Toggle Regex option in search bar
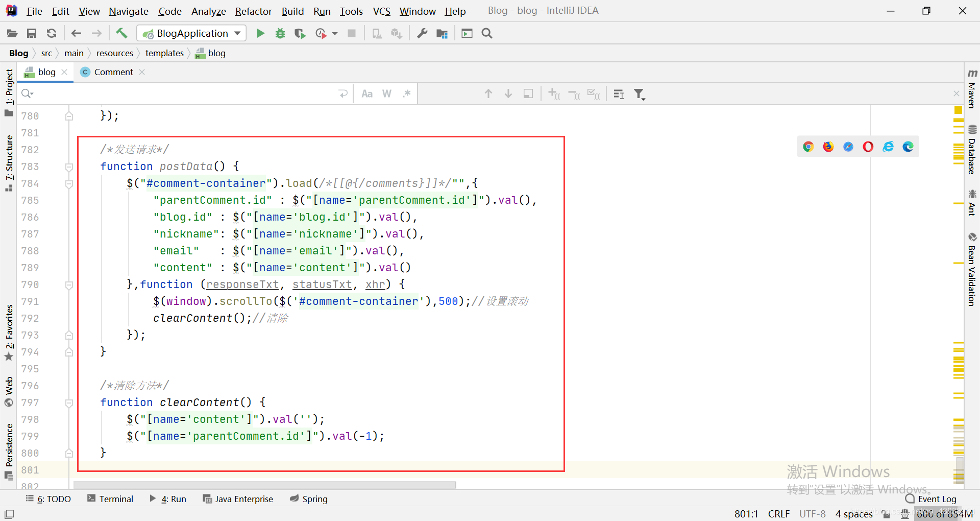This screenshot has height=521, width=980. [x=406, y=93]
